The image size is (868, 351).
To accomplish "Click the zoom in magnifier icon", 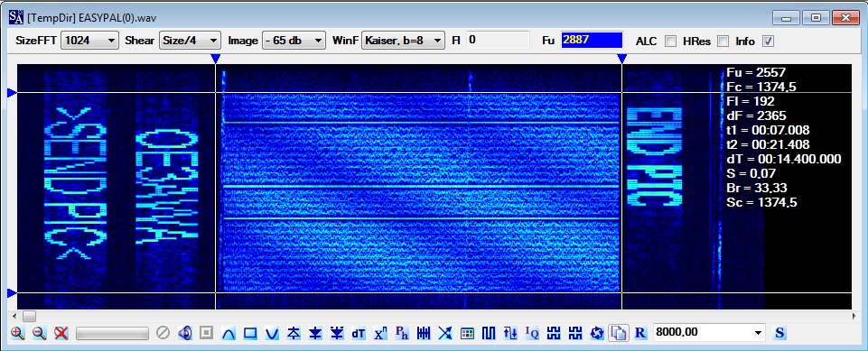I will (18, 333).
